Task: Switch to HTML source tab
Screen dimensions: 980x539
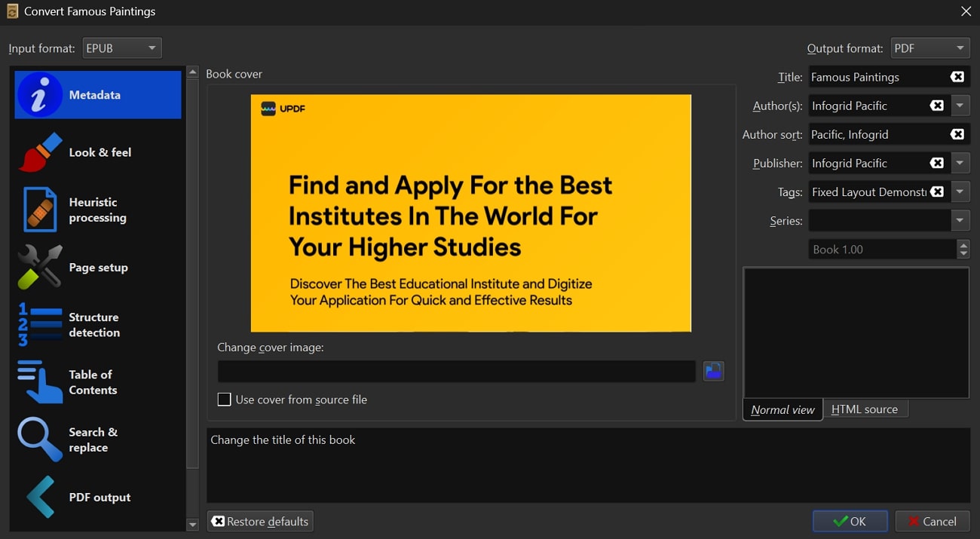Action: coord(865,409)
